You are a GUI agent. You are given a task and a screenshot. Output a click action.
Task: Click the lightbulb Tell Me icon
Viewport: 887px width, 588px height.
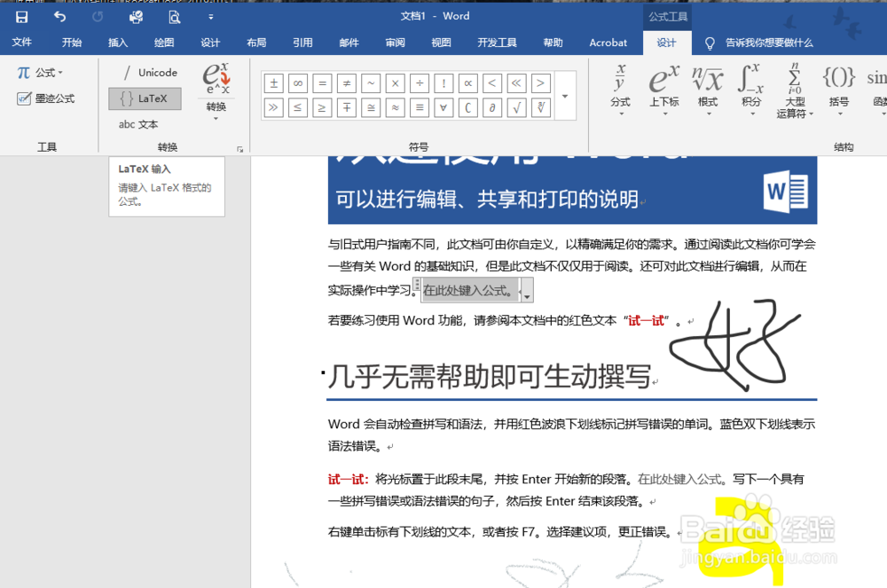pyautogui.click(x=710, y=43)
